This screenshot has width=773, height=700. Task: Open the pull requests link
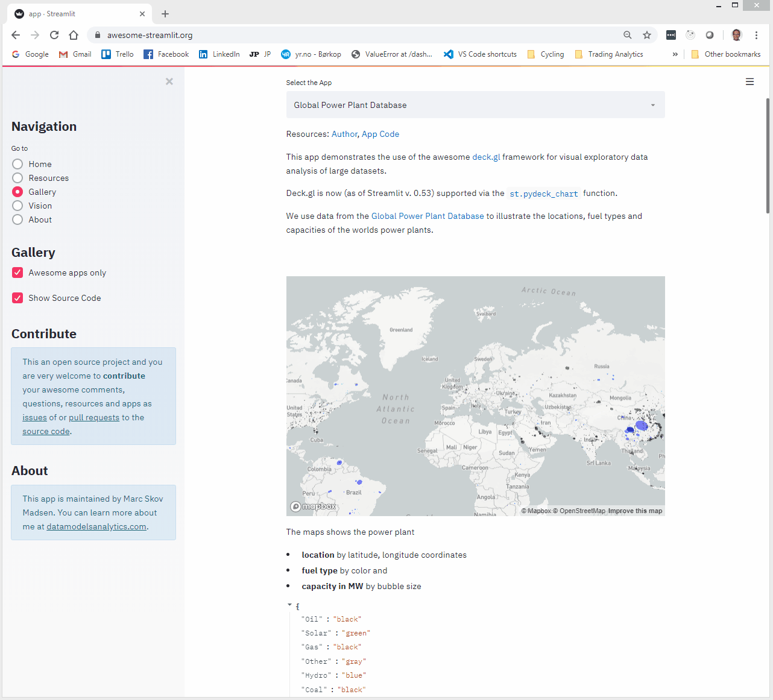94,417
